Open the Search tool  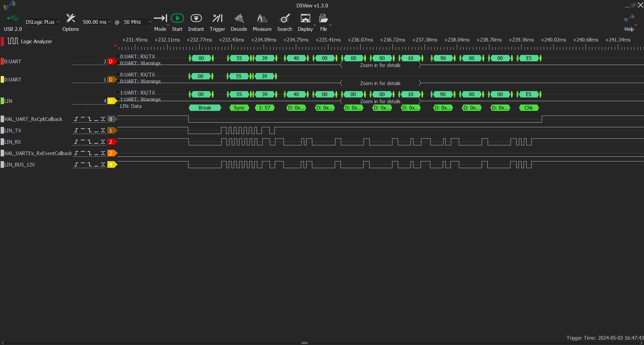(284, 18)
